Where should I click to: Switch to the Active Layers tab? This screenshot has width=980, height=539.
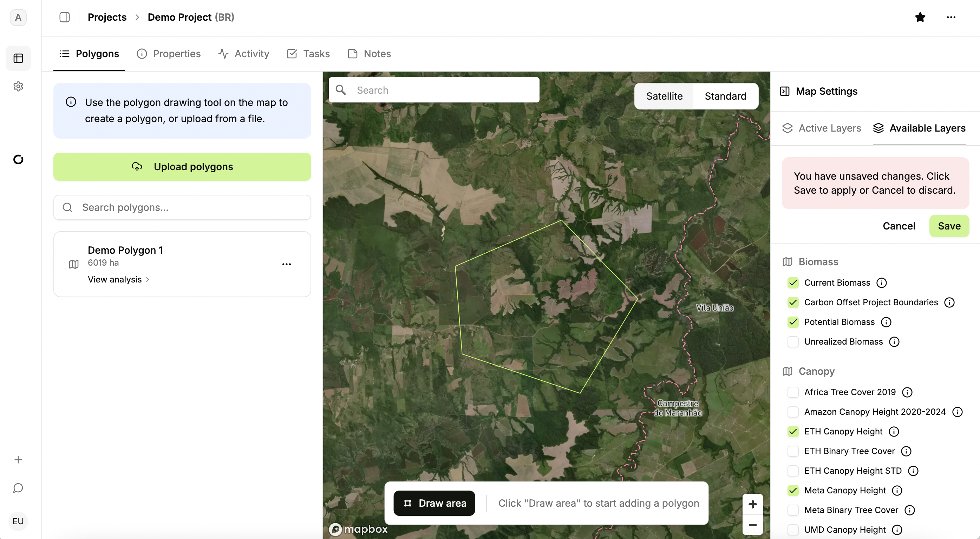tap(822, 128)
